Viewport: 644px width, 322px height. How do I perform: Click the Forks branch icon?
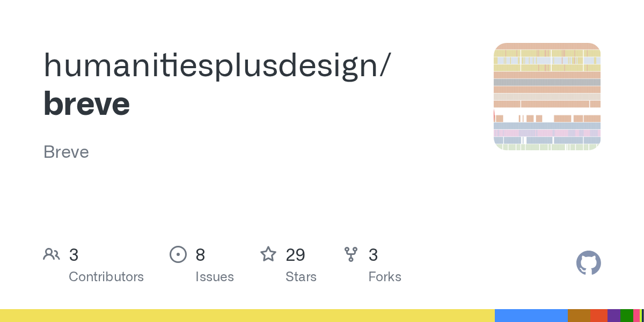pyautogui.click(x=351, y=254)
